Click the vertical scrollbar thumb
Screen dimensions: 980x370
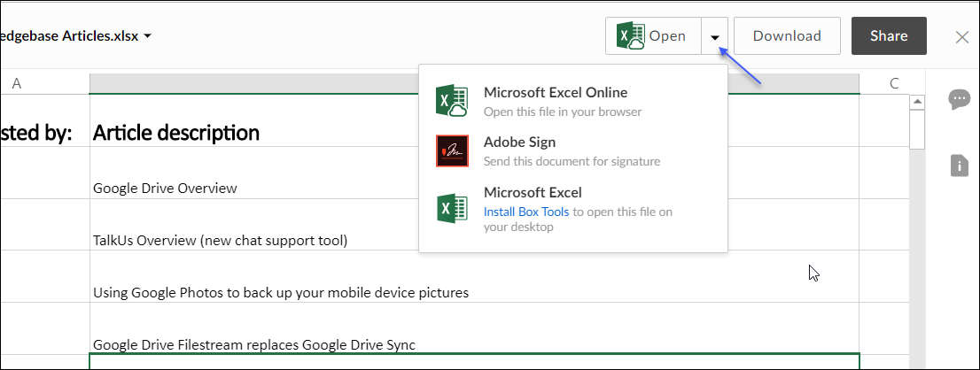coord(917,129)
